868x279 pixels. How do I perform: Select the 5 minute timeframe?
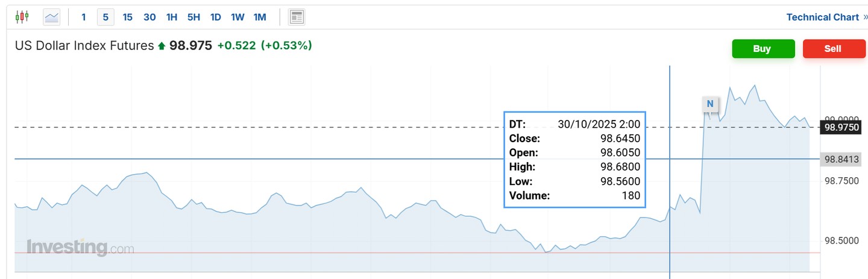[x=105, y=17]
